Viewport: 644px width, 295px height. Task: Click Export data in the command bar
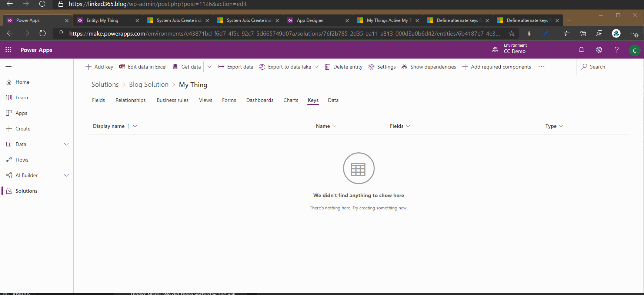point(236,67)
